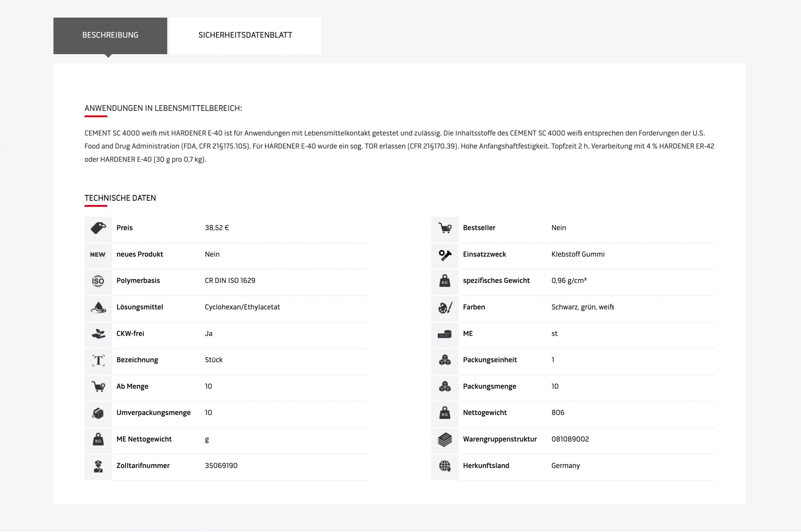Click the text T icon beside Bezeichnung
Screen dimensions: 801x532
click(x=98, y=360)
